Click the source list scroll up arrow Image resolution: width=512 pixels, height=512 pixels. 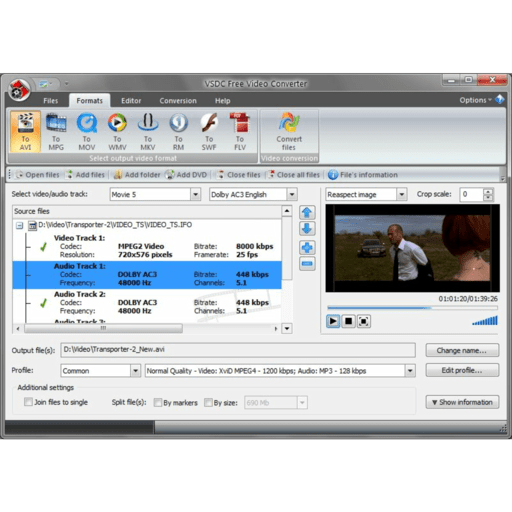pyautogui.click(x=287, y=211)
